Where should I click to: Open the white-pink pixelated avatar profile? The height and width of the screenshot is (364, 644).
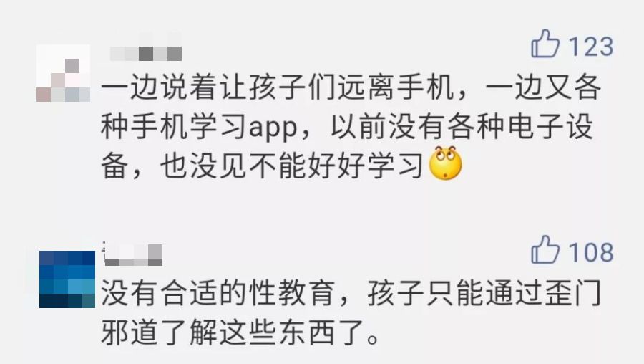click(63, 73)
